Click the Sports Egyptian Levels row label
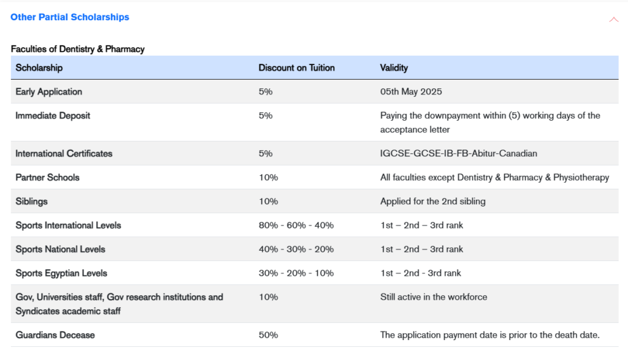The height and width of the screenshot is (364, 628). [x=61, y=273]
